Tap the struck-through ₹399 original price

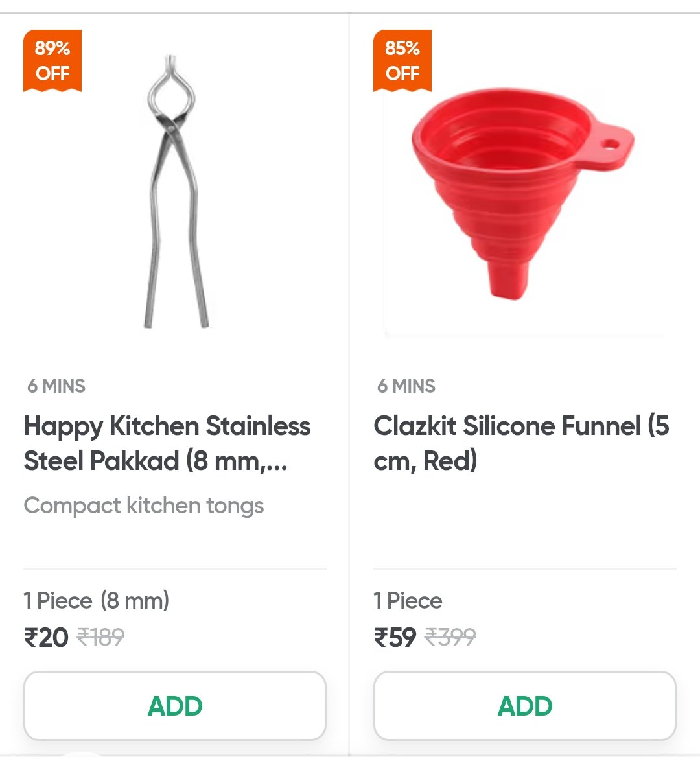coord(450,636)
